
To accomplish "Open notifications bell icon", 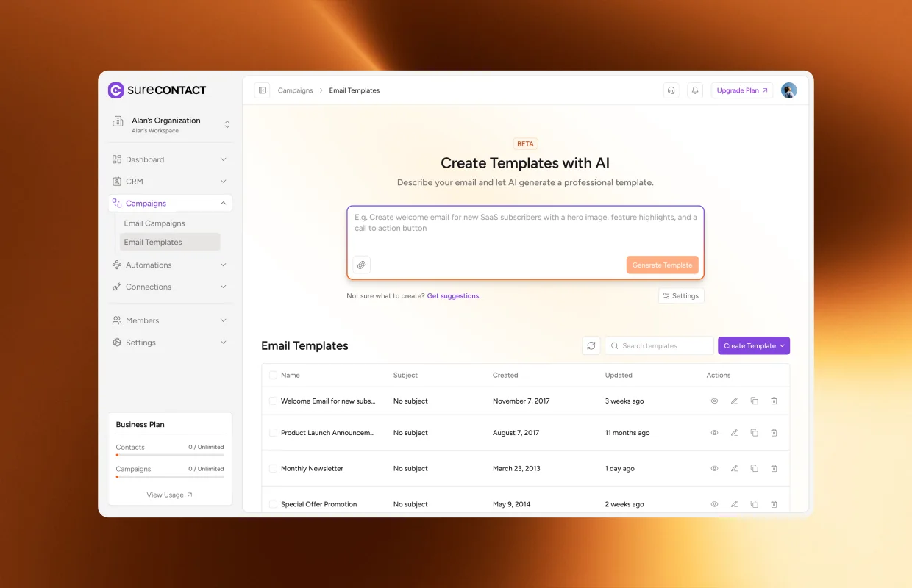I will (x=695, y=90).
